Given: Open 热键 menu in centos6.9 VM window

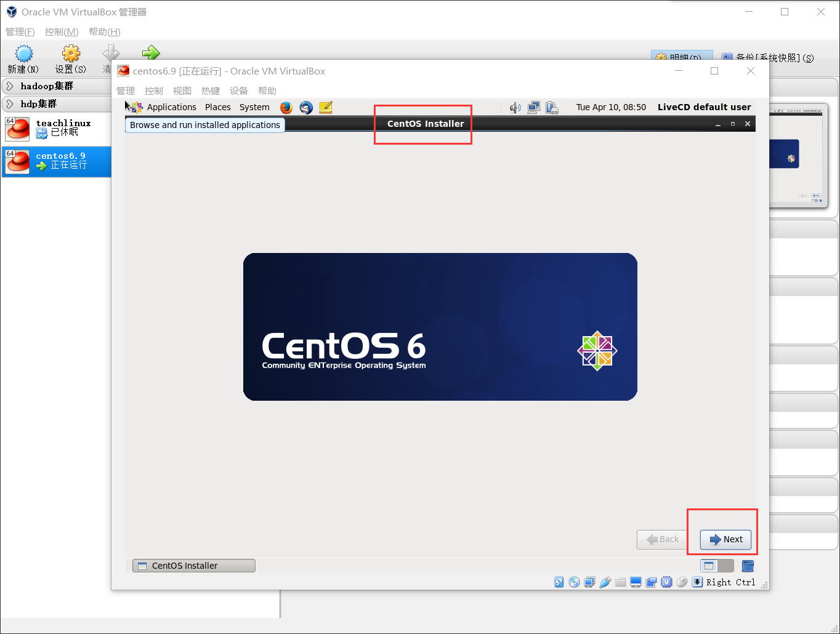Looking at the screenshot, I should click(211, 91).
